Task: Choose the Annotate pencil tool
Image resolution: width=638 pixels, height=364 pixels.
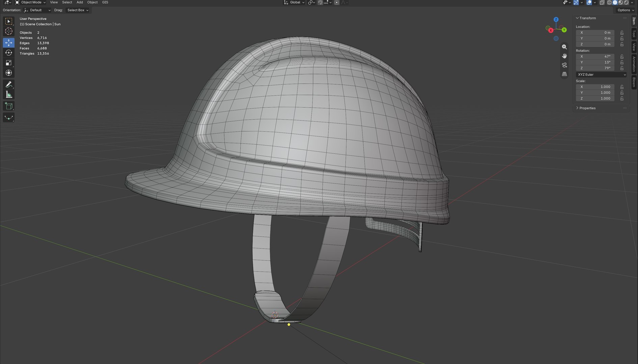Action: point(9,84)
